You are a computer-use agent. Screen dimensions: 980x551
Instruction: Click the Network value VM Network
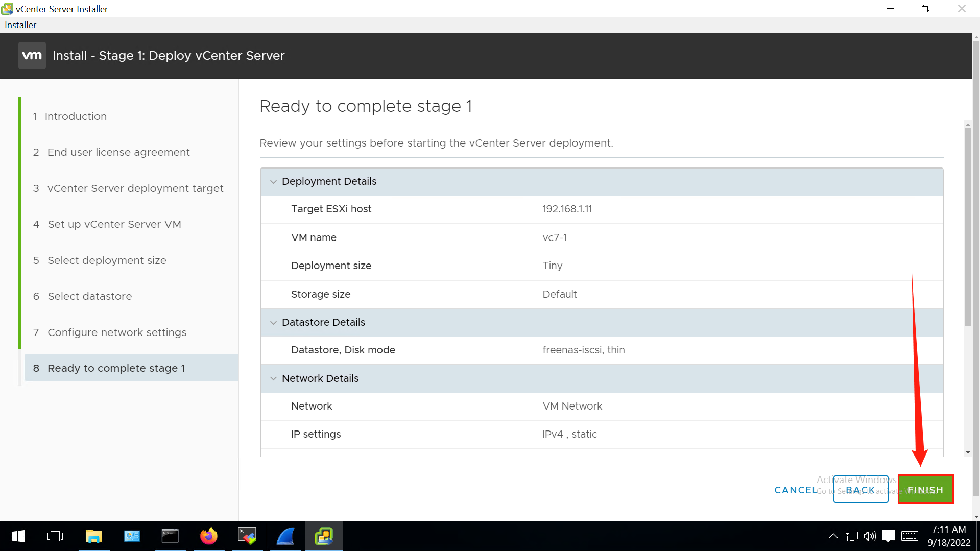click(572, 406)
